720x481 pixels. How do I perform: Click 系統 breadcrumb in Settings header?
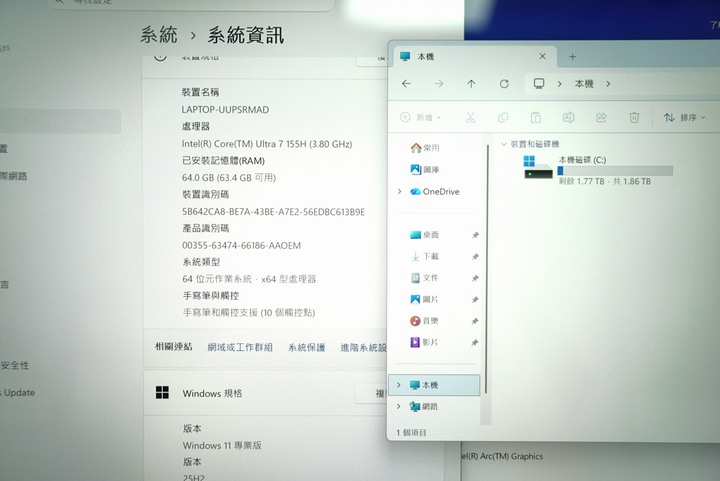pyautogui.click(x=159, y=35)
